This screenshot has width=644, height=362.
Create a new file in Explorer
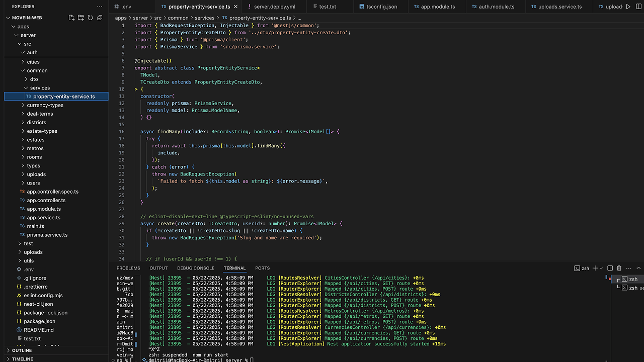[71, 18]
